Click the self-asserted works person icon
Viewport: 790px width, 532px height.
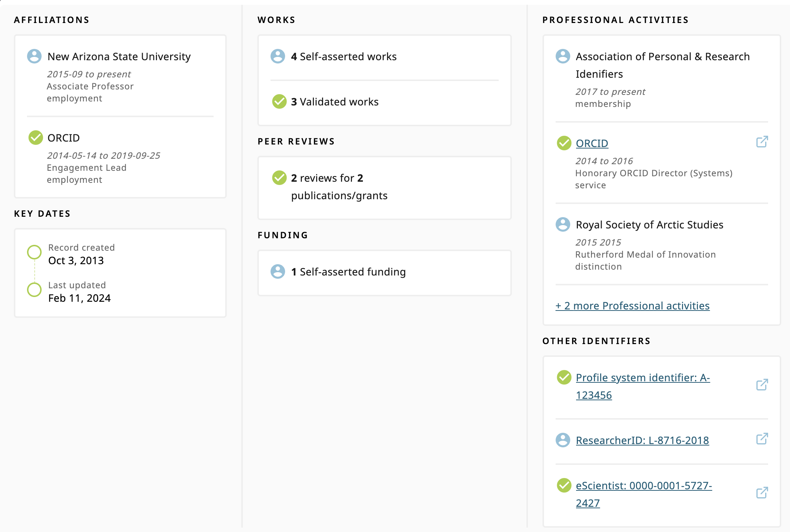[278, 57]
